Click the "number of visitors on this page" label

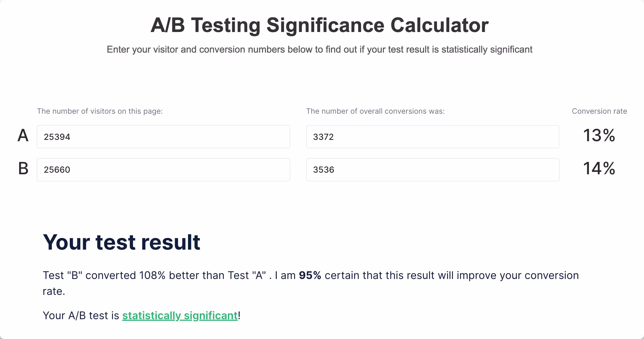[100, 111]
